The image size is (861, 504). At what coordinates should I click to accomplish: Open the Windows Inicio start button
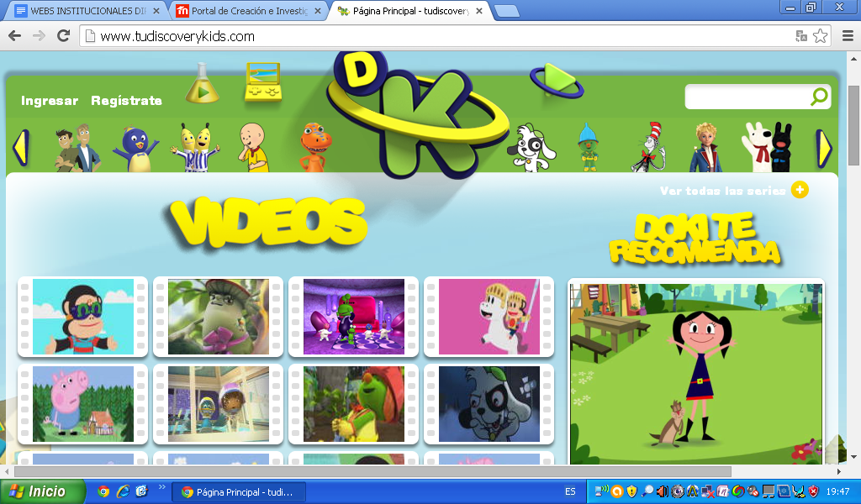(43, 491)
